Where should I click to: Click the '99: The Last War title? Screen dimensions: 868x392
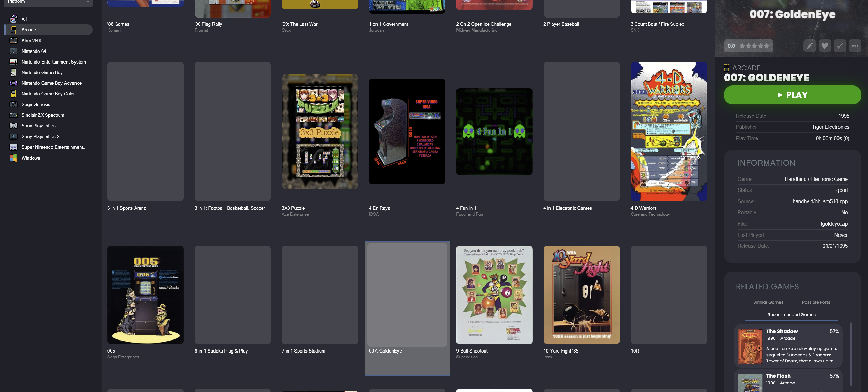[x=300, y=24]
